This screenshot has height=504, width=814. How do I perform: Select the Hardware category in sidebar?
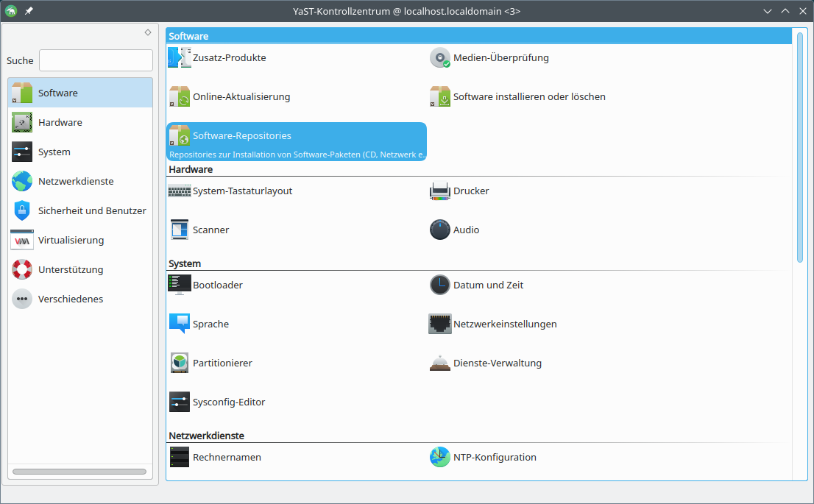[80, 122]
